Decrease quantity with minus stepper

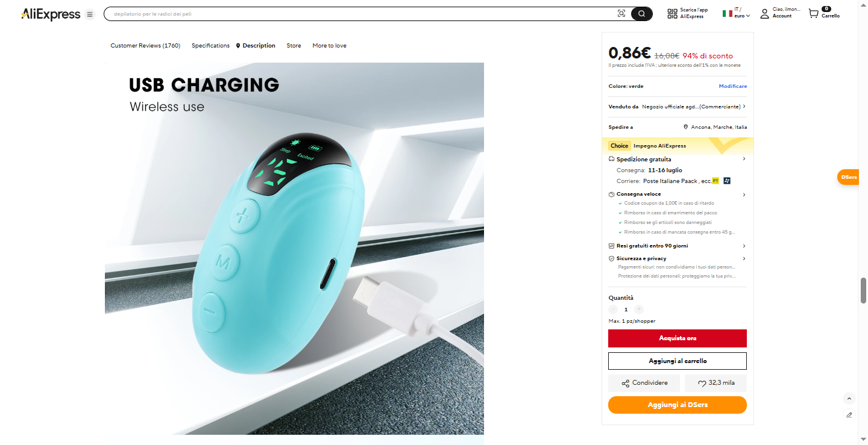tap(613, 310)
